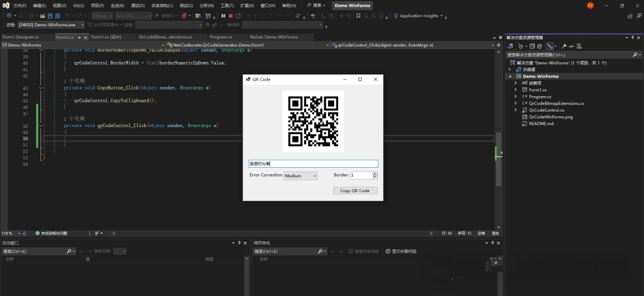Toggle the sync with active document button
Viewport: 644px width, 296px height.
(x=550, y=46)
